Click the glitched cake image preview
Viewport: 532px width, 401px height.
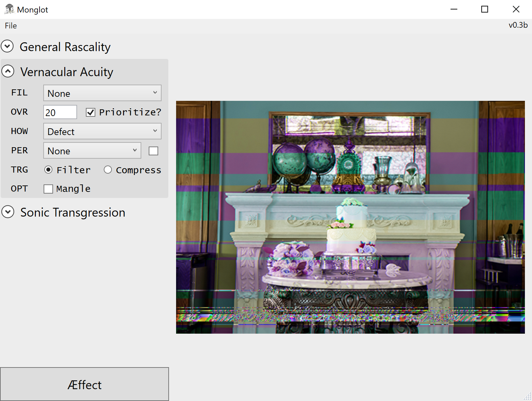pyautogui.click(x=350, y=217)
